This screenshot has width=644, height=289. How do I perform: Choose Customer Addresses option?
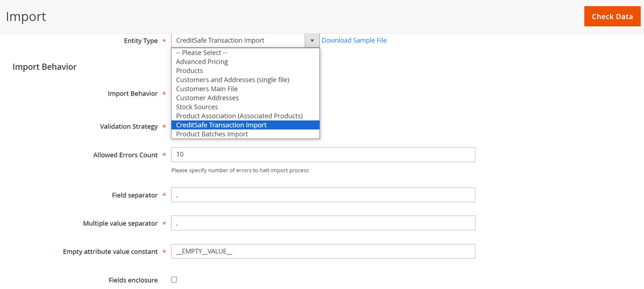[207, 98]
